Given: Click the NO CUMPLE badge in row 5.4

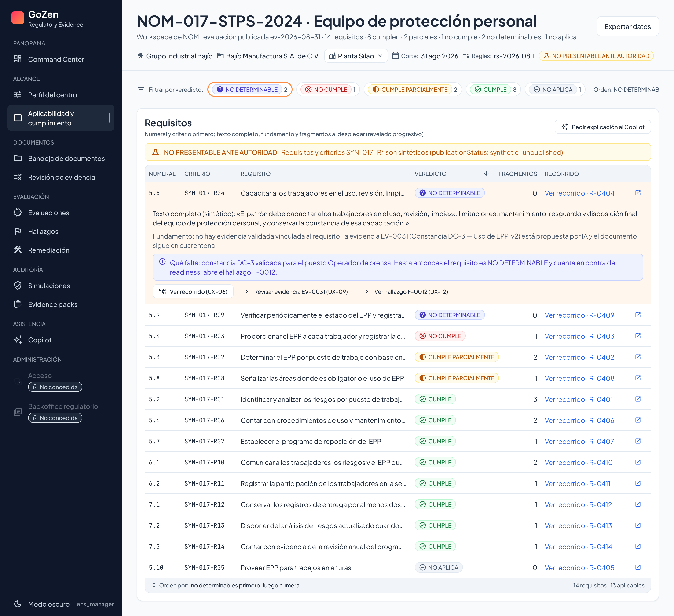Looking at the screenshot, I should click(440, 336).
